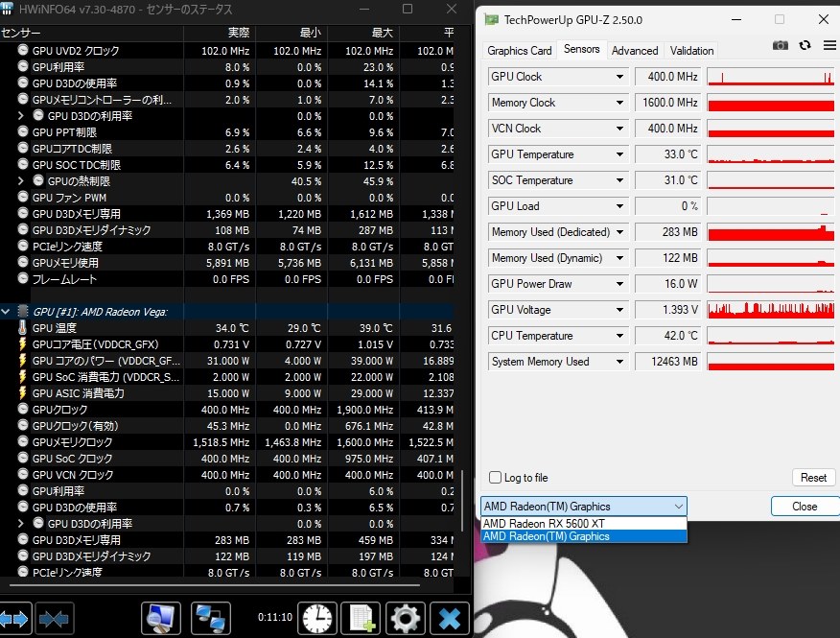Click the GPU Clock graph
The height and width of the screenshot is (638, 840).
pyautogui.click(x=771, y=77)
